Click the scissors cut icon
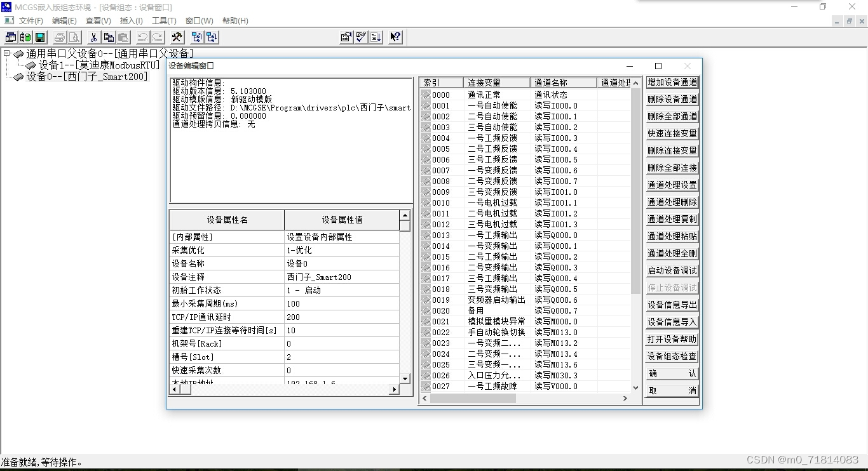The image size is (868, 471). (x=93, y=37)
